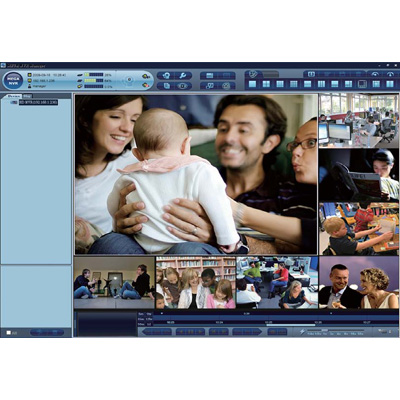Click the circular PTZ control in the header
Screen dimensions: 400x400
[130, 80]
